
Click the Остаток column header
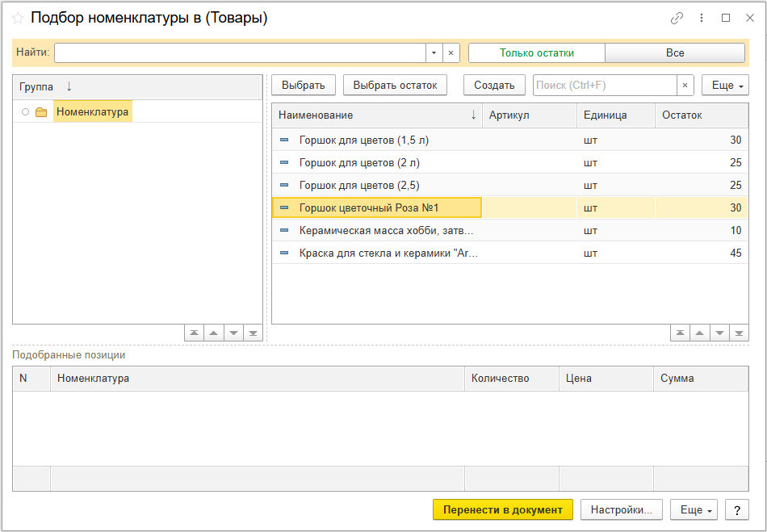(702, 115)
